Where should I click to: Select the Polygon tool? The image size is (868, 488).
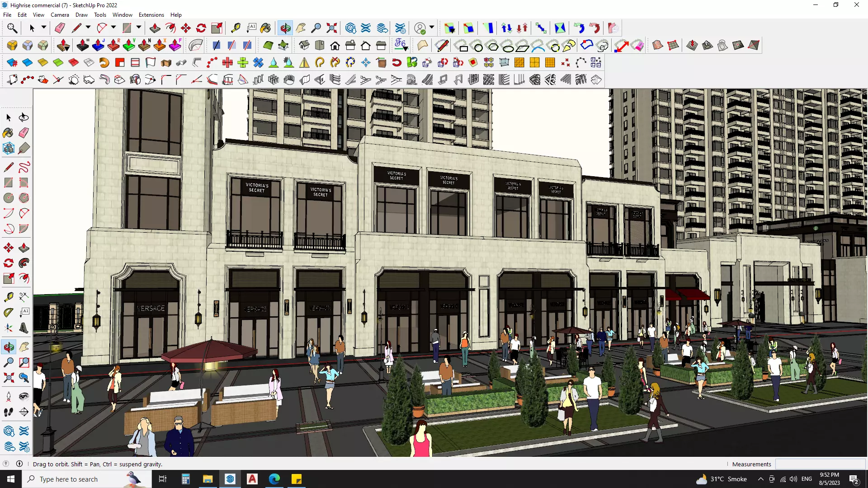coord(24,198)
